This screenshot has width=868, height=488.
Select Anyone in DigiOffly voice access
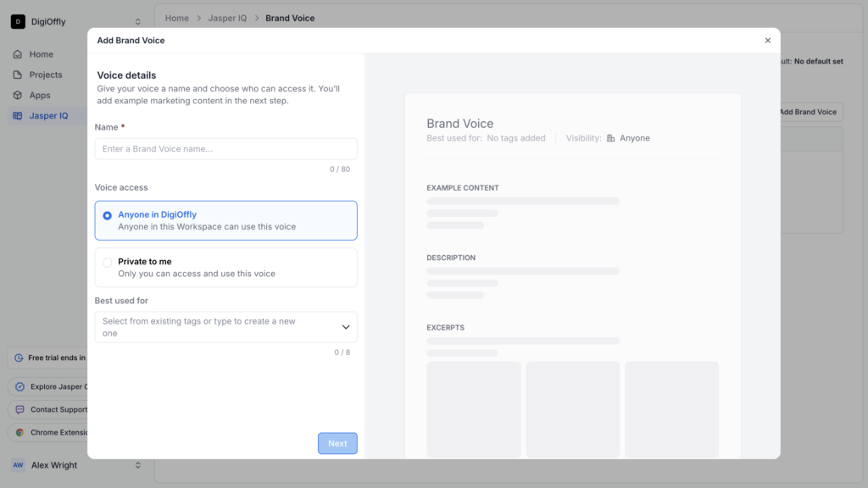point(108,215)
